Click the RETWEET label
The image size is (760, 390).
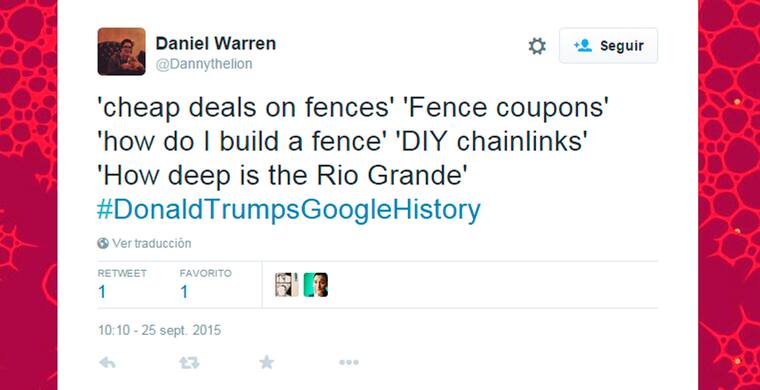122,273
